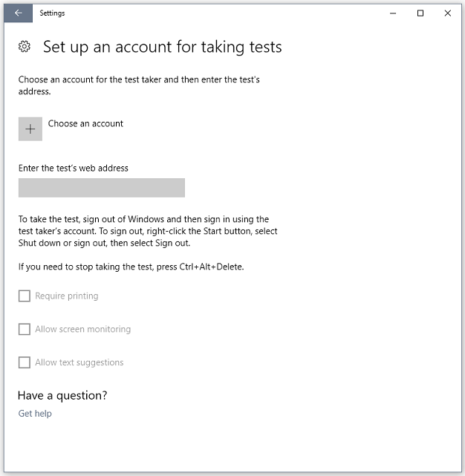The height and width of the screenshot is (476, 465).
Task: Focus the test's web address field
Action: (x=102, y=188)
